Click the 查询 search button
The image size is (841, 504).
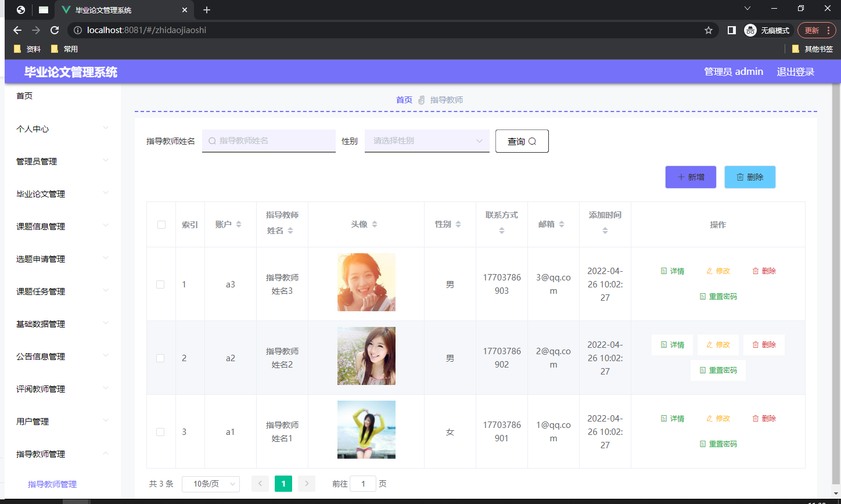(521, 141)
